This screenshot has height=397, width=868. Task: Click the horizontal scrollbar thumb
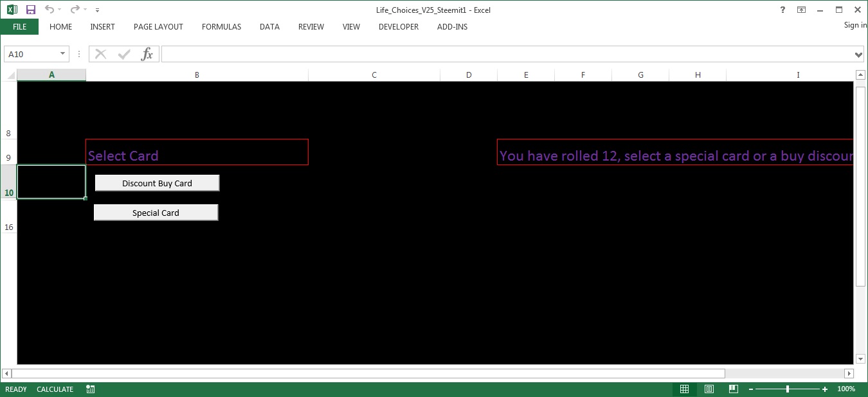coord(368,373)
